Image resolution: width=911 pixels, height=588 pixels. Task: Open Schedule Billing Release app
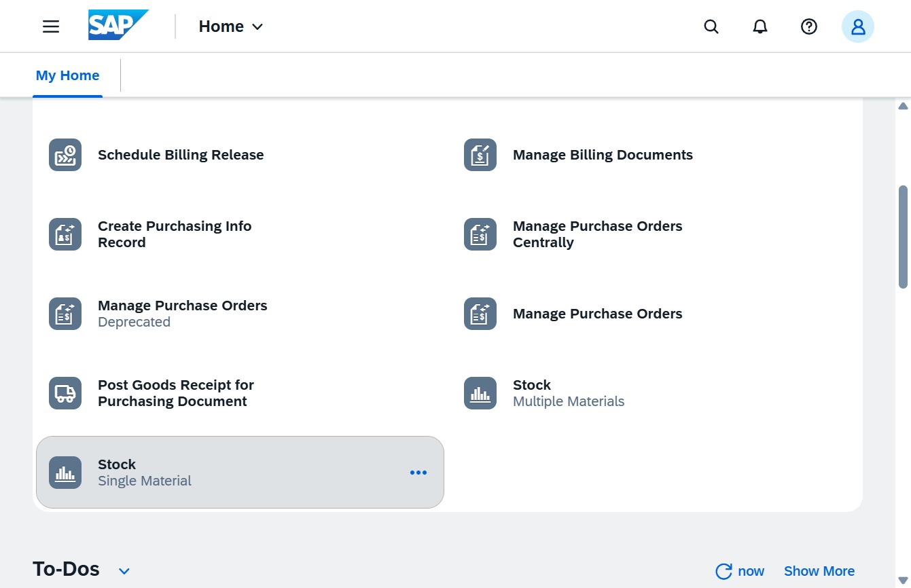pos(181,155)
